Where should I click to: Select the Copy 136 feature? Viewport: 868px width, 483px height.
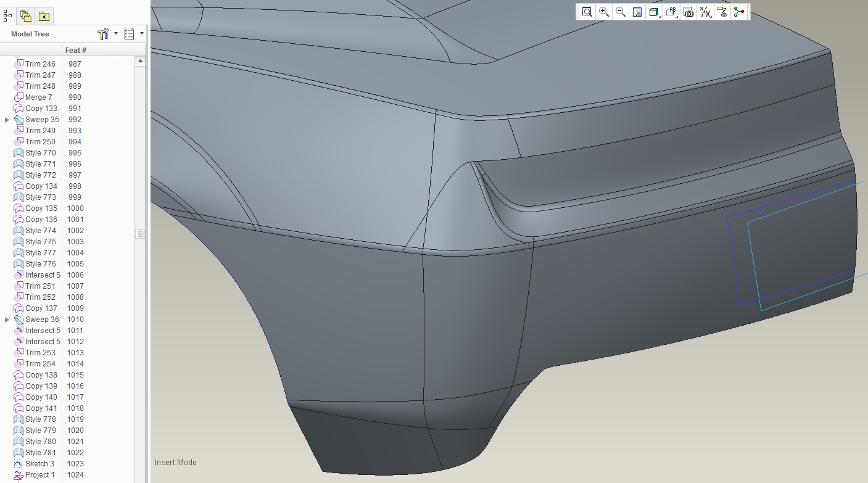coord(41,220)
